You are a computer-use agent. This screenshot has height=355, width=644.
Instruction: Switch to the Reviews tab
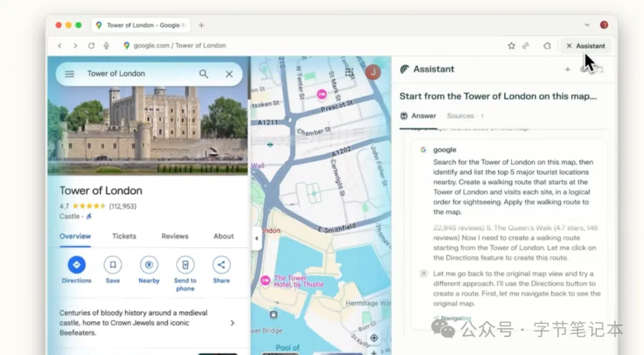click(x=175, y=236)
